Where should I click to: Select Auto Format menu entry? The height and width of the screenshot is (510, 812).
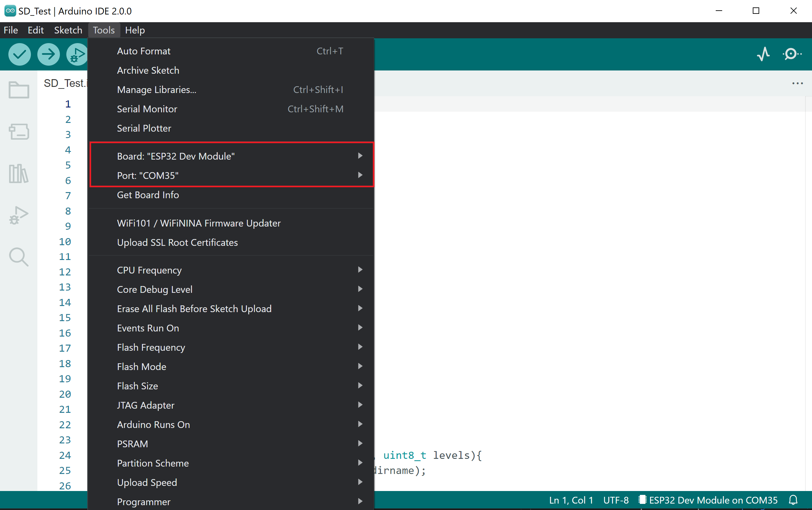(144, 51)
